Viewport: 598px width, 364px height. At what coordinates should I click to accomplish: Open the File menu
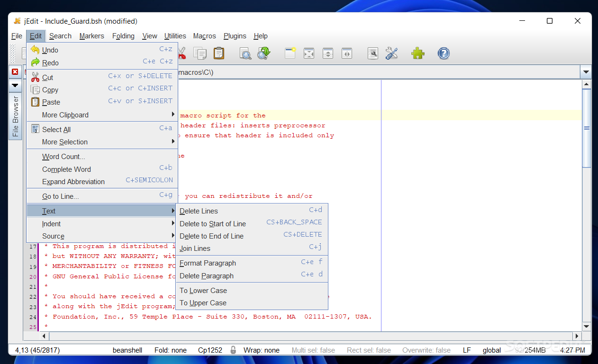click(x=17, y=36)
